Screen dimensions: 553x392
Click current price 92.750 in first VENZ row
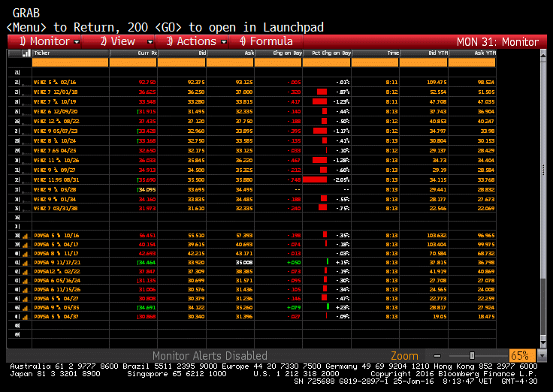[x=147, y=83]
